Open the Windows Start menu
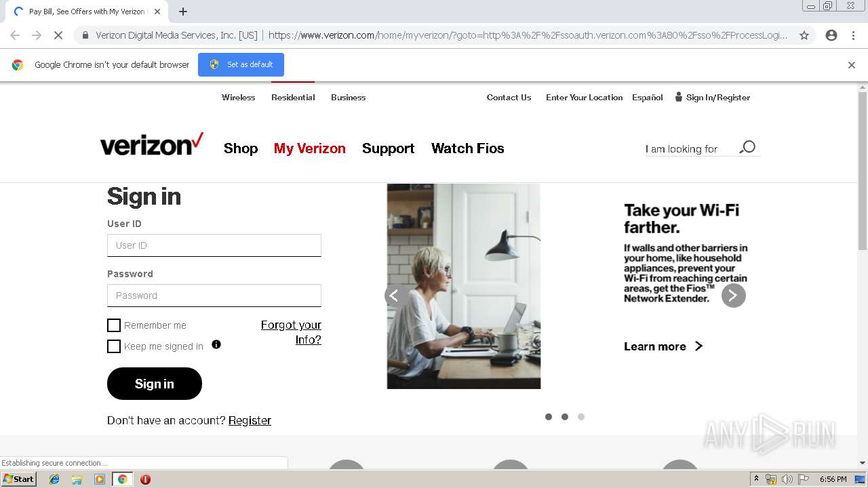 pos(19,479)
